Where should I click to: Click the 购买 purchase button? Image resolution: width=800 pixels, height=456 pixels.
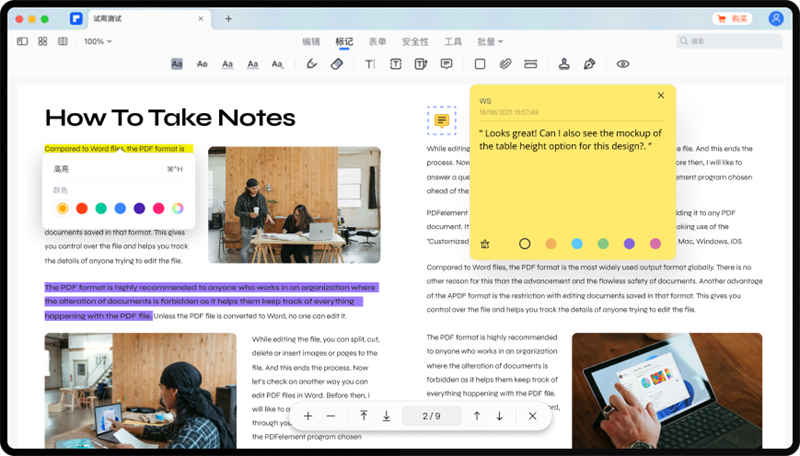[733, 19]
